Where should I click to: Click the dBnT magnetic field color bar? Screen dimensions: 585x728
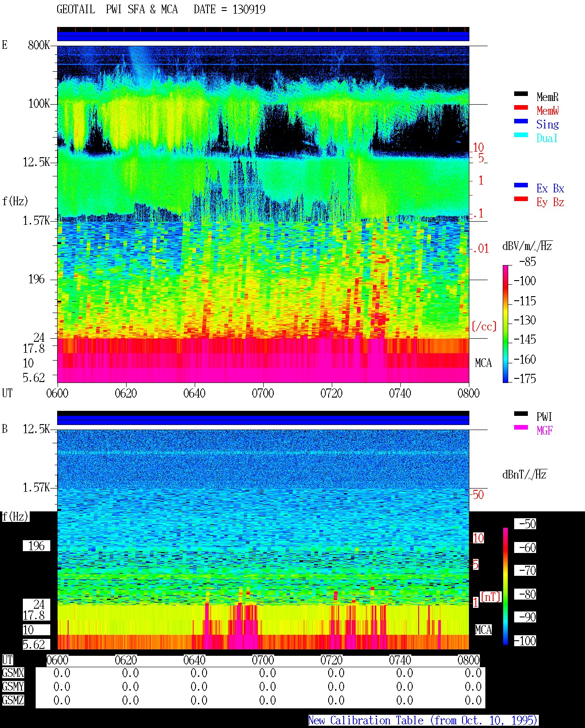point(505,586)
